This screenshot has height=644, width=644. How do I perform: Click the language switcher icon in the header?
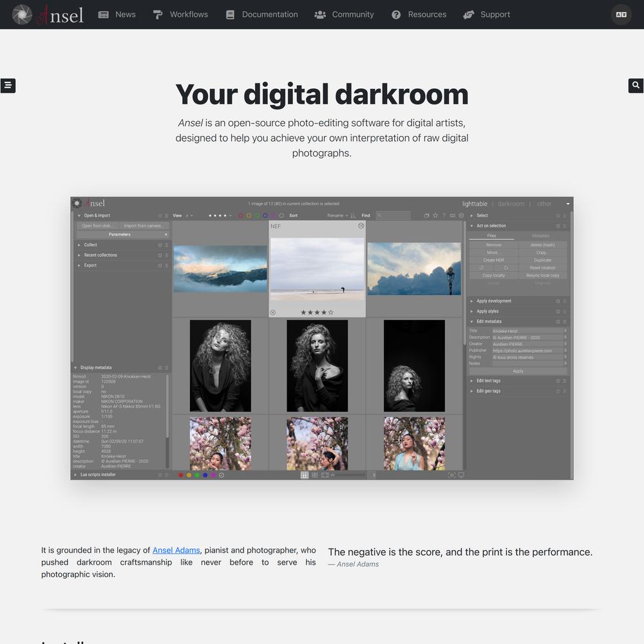point(621,14)
